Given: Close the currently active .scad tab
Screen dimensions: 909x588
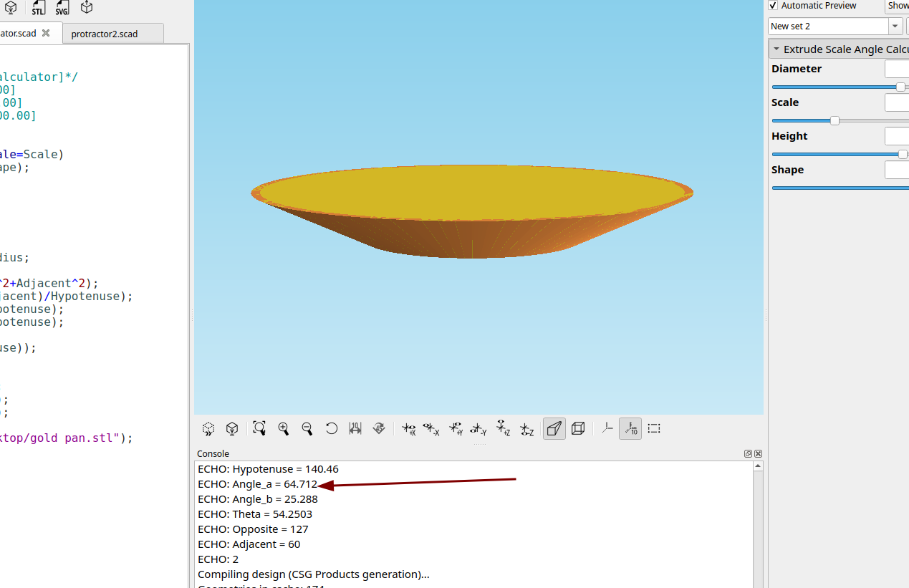Looking at the screenshot, I should coord(46,33).
